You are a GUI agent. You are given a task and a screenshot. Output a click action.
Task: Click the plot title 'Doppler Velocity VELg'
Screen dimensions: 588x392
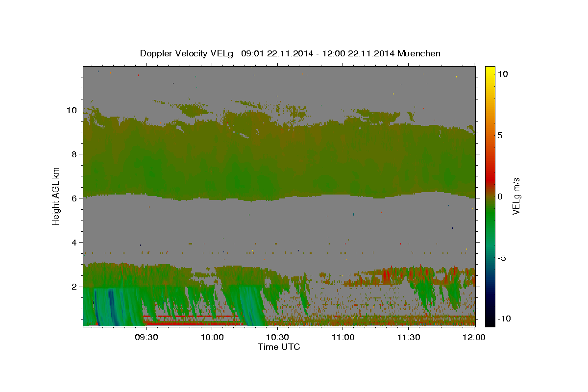[188, 53]
